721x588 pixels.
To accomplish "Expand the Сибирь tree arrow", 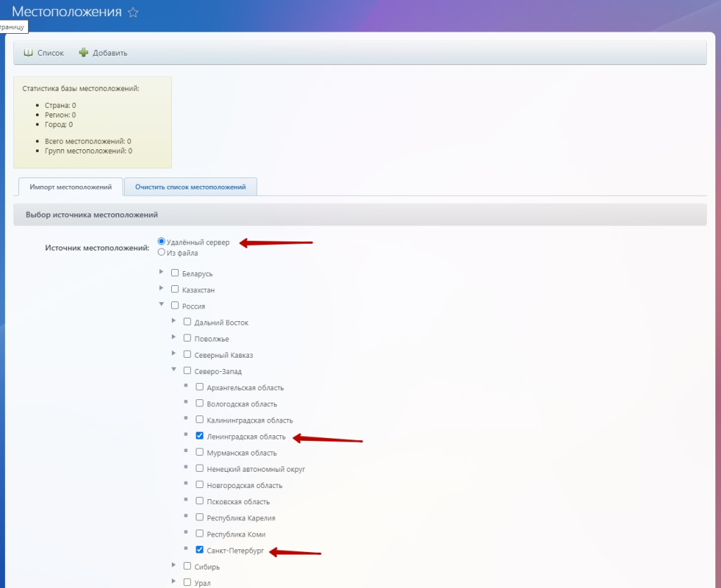I will pyautogui.click(x=174, y=565).
